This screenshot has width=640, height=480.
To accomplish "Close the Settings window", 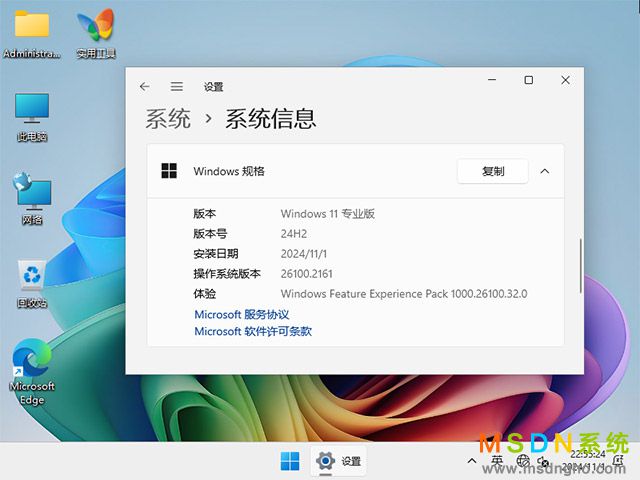I will [x=565, y=80].
